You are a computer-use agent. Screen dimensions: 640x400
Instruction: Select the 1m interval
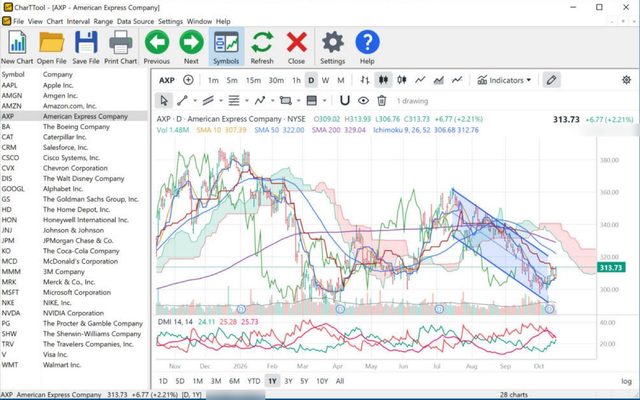(213, 80)
